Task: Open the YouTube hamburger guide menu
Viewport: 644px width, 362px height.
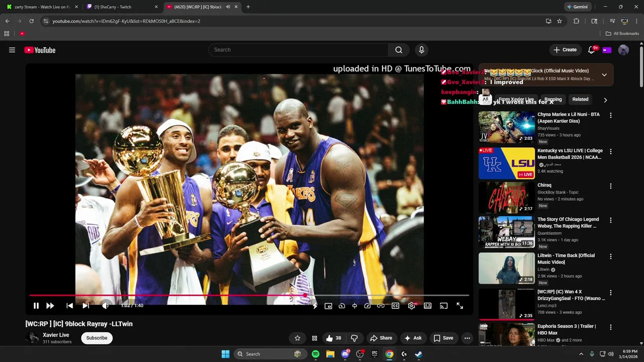Action: (x=12, y=50)
